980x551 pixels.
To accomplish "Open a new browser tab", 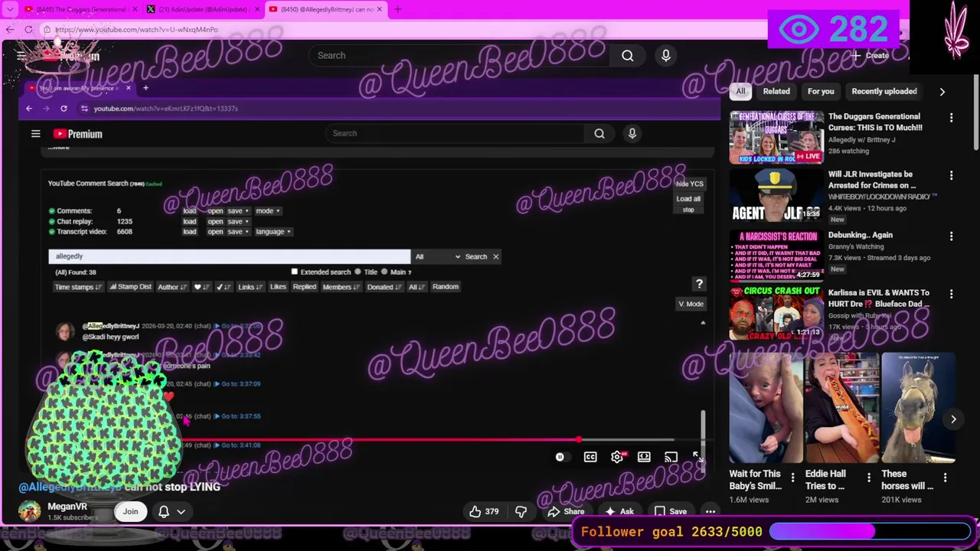I will pyautogui.click(x=397, y=9).
